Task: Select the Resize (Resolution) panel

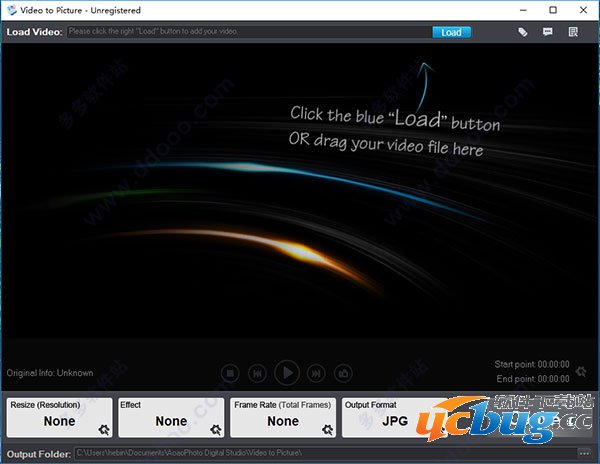Action: [x=58, y=417]
